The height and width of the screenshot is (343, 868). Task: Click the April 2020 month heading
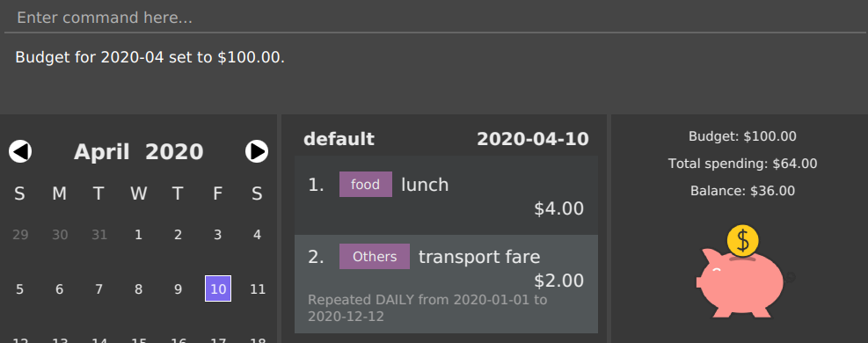coord(138,151)
